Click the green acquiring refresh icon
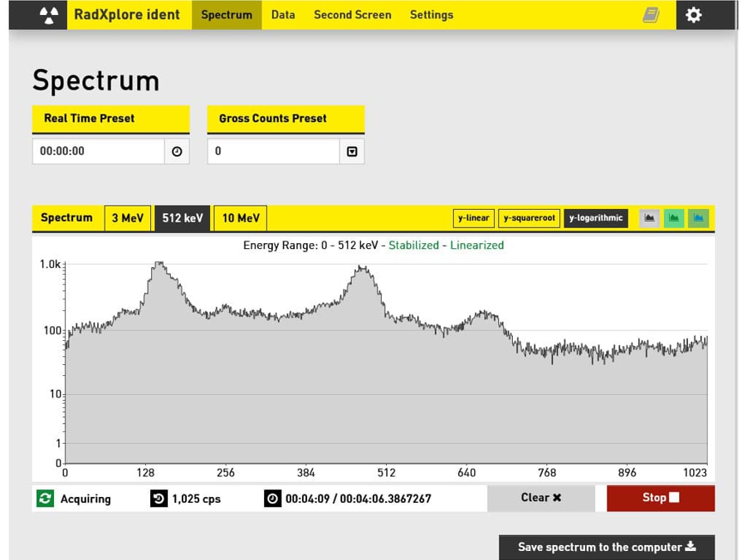Viewport: 747px width, 560px height. point(45,498)
